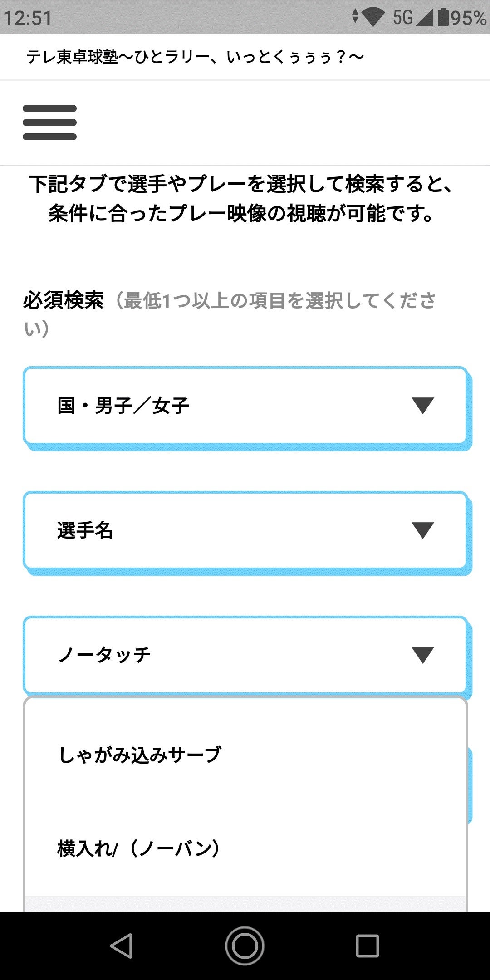
Task: Tap the Wi-Fi icon in status bar
Action: [372, 18]
